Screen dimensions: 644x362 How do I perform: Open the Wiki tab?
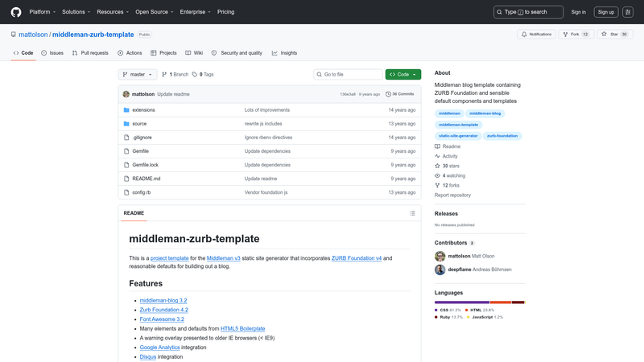click(194, 53)
